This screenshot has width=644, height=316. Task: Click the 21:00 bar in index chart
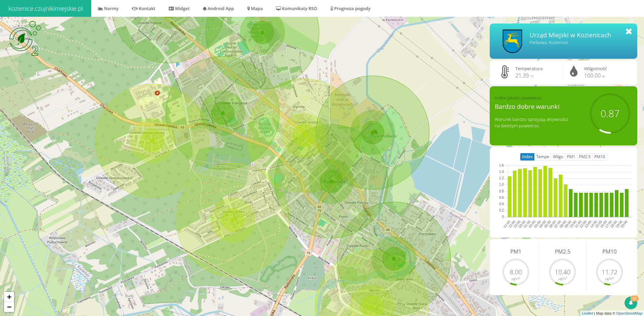(x=509, y=196)
